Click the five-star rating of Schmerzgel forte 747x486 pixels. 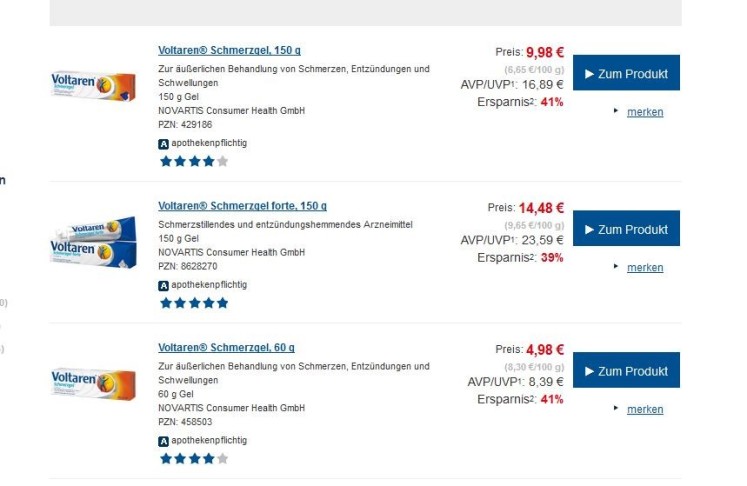tap(194, 302)
